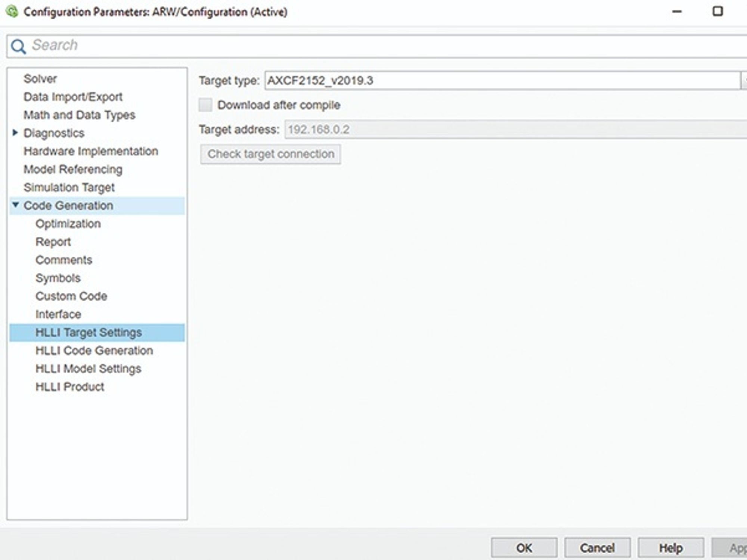Click the Target address field

pos(515,130)
